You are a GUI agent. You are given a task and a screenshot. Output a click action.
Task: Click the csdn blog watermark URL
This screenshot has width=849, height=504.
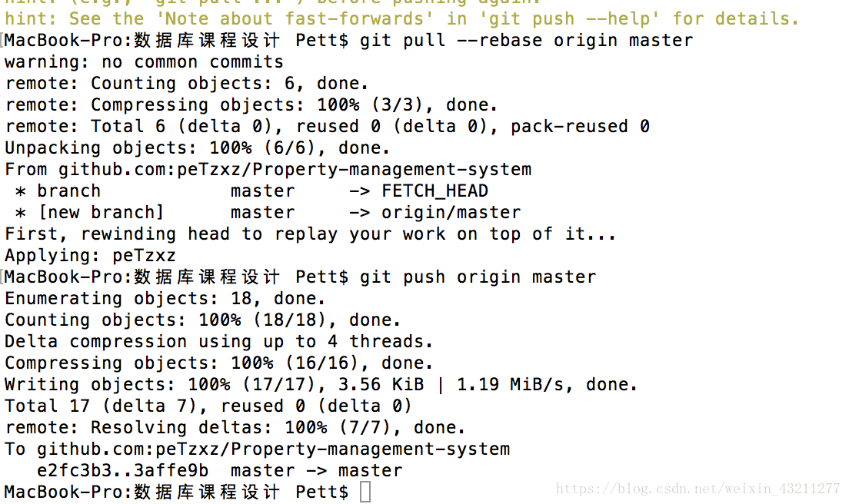(x=698, y=489)
